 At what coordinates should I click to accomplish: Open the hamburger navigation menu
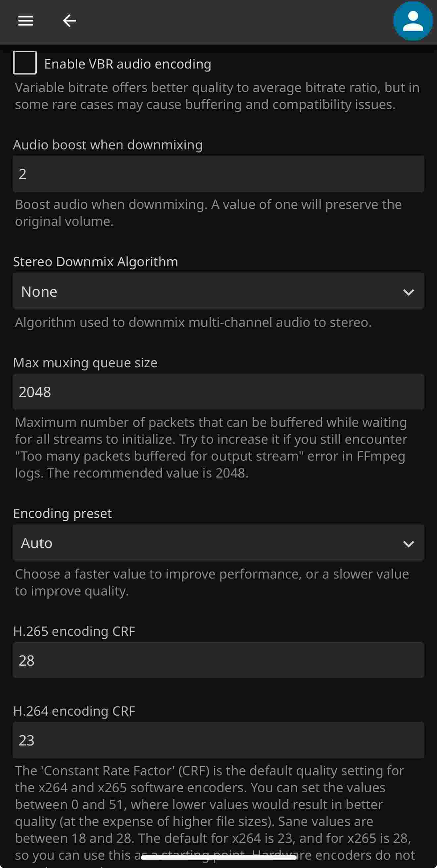(x=25, y=21)
